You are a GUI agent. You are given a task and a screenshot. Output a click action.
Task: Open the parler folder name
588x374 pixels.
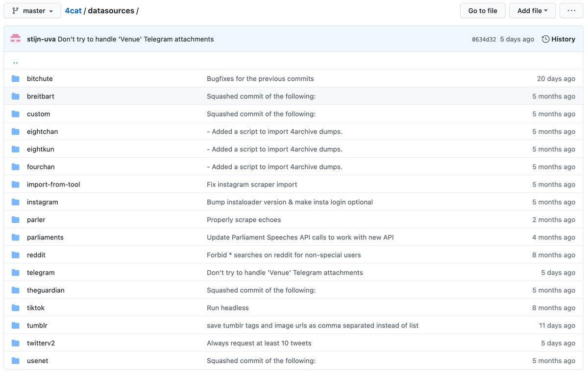pyautogui.click(x=36, y=220)
